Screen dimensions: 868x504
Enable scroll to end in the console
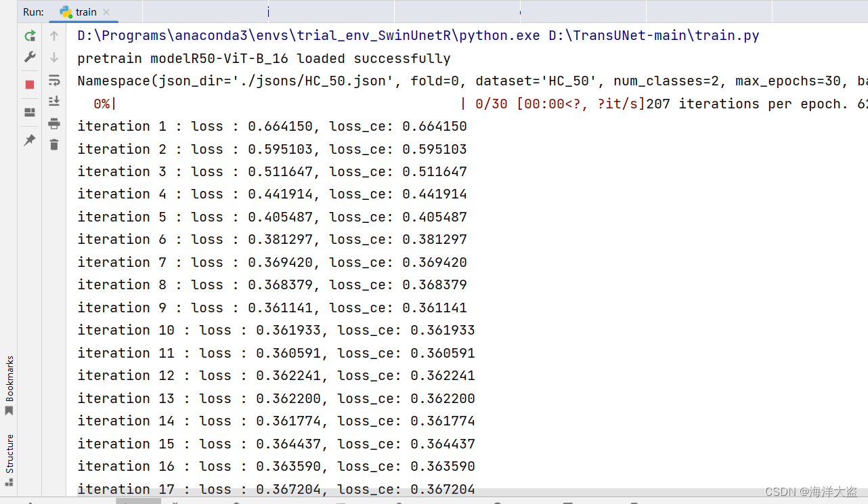[53, 102]
